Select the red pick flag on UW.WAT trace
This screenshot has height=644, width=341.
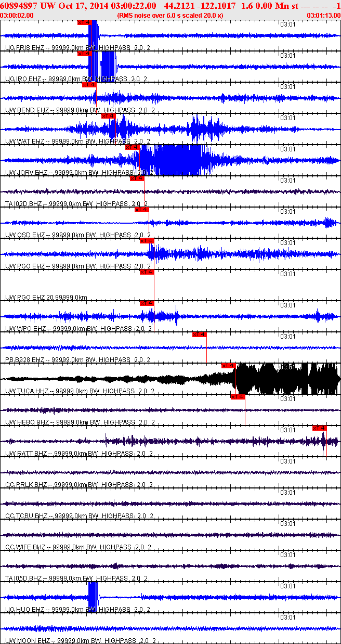click(x=109, y=115)
